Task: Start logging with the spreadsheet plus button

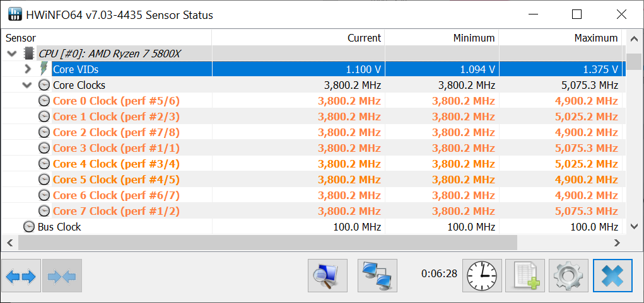Action: click(525, 275)
